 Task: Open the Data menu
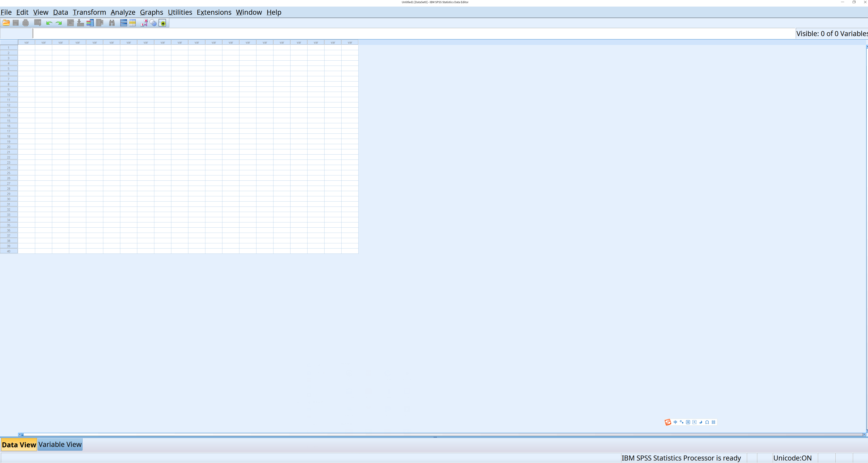tap(61, 12)
